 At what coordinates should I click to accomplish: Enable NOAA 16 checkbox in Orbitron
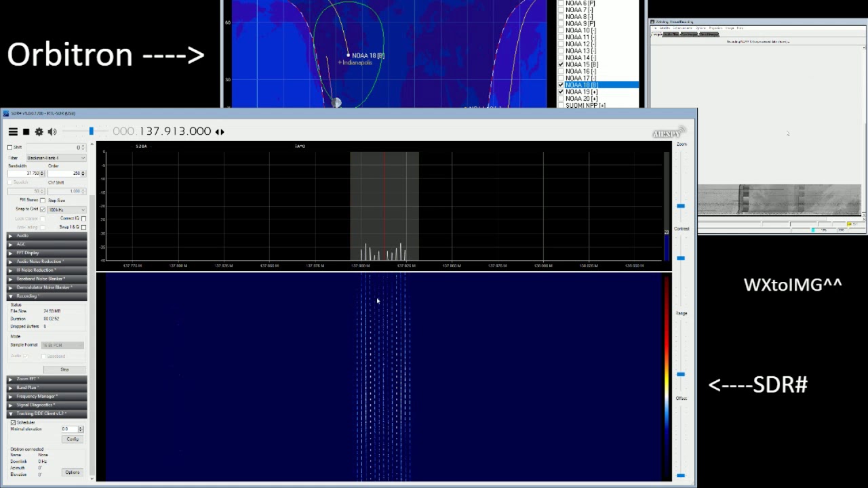561,71
